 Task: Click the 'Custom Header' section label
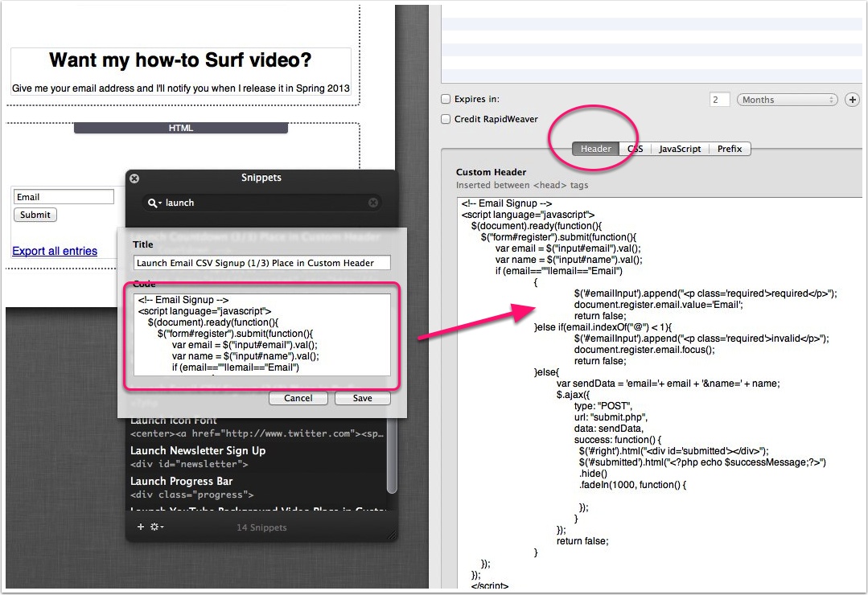click(491, 172)
